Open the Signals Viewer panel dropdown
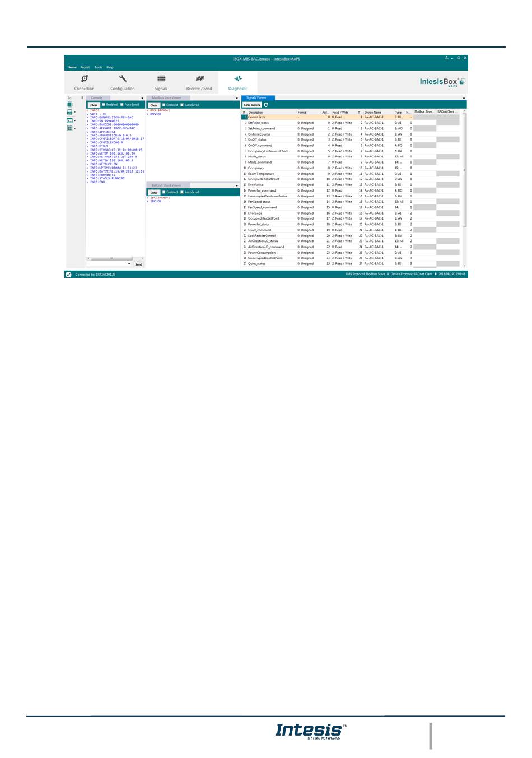 pos(464,99)
